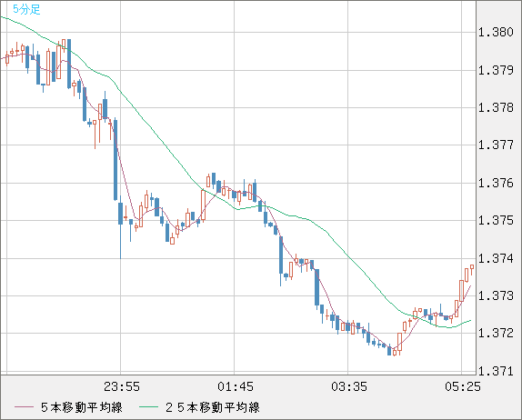This screenshot has width=522, height=420.
Task: Click the 03:35 time axis label
Action: pos(349,386)
